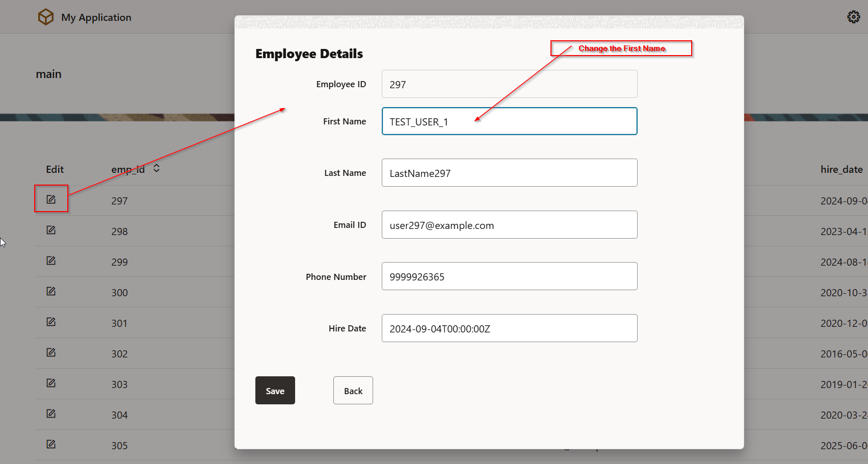Focus the Hire Date input
Image resolution: width=868 pixels, height=464 pixels.
pyautogui.click(x=509, y=328)
